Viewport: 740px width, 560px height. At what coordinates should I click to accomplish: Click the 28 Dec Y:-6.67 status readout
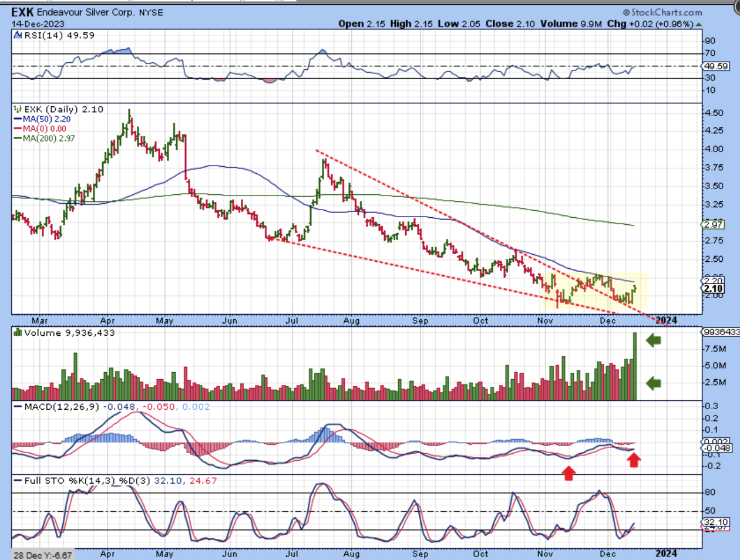42,555
